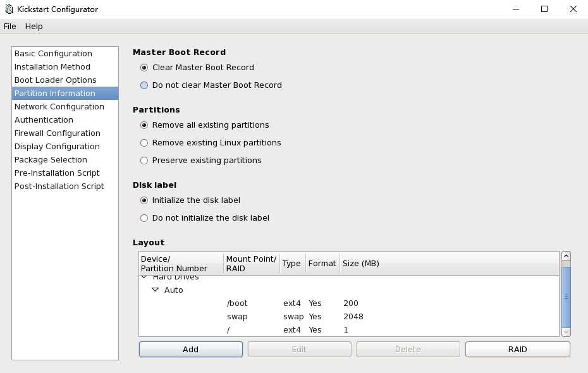Enable Do not initialize the disk label

pos(144,218)
